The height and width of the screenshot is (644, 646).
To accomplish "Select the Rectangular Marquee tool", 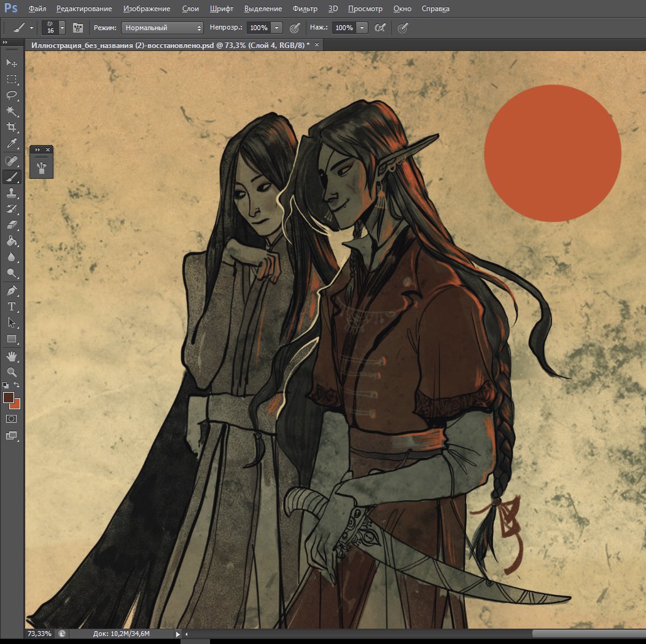I will pyautogui.click(x=12, y=79).
